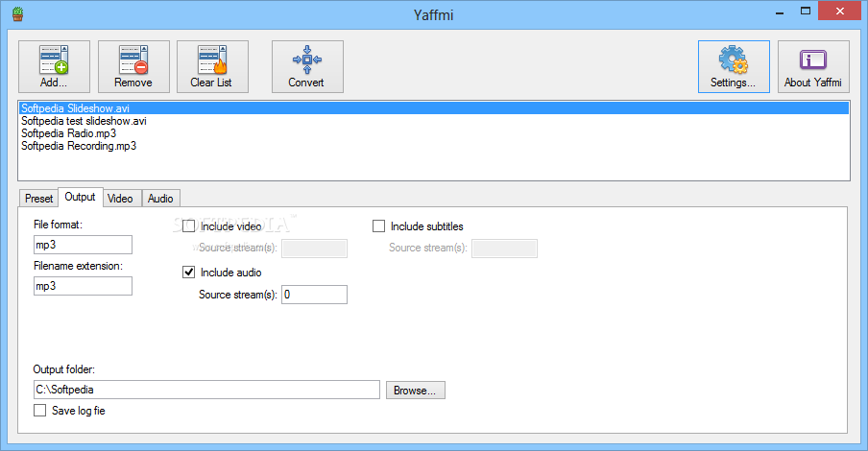Focus the Output folder path field

click(206, 390)
